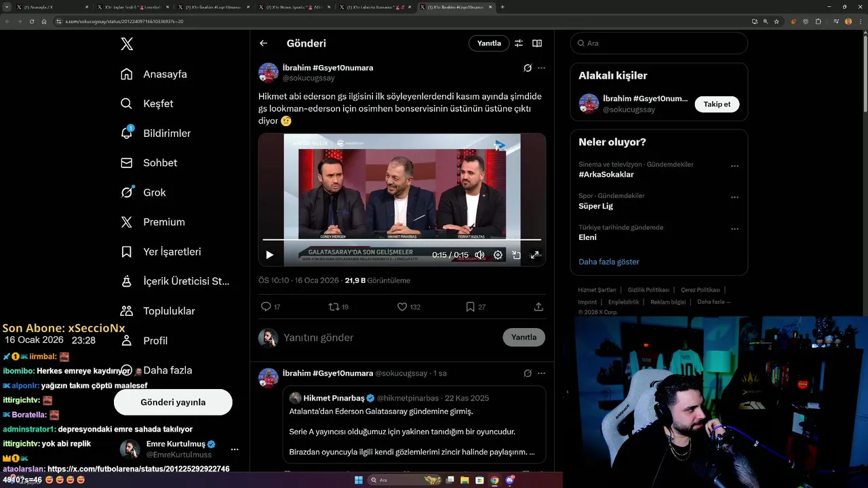Image resolution: width=868 pixels, height=488 pixels.
Task: Open Emre Kurtulmuş account menu dots
Action: pos(235,449)
